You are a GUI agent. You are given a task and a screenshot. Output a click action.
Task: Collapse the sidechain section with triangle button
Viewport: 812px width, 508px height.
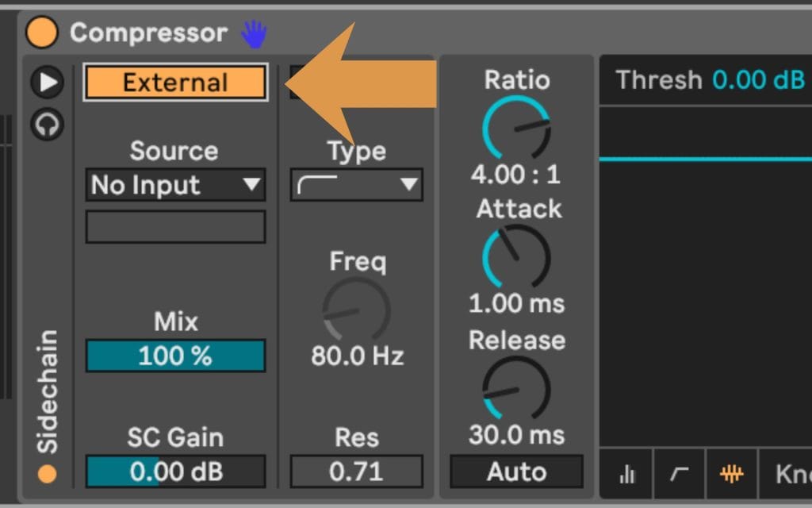point(48,81)
